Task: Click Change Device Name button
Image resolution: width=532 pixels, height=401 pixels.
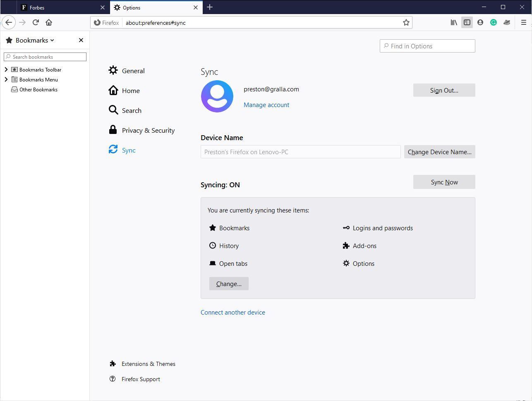Action: click(x=439, y=152)
